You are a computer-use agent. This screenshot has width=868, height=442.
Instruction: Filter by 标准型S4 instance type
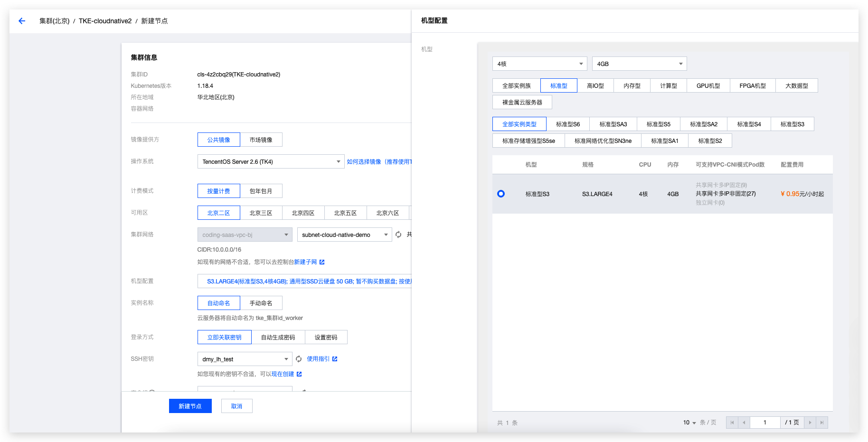749,124
